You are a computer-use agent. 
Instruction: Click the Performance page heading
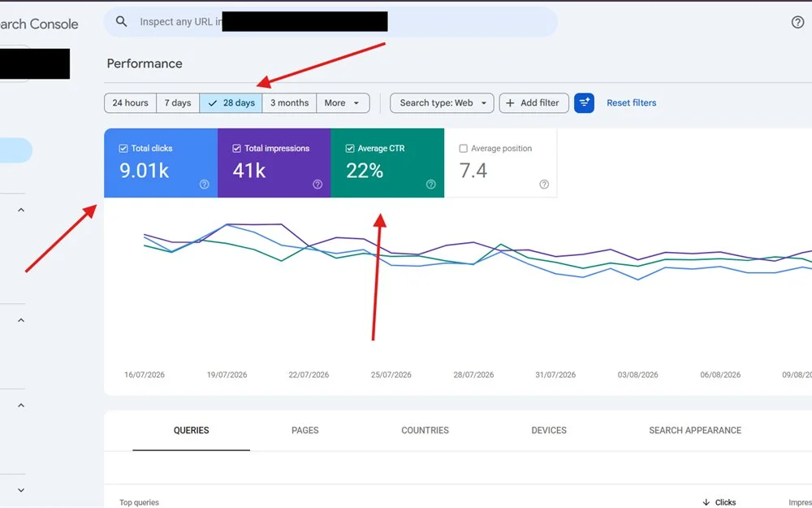click(145, 63)
